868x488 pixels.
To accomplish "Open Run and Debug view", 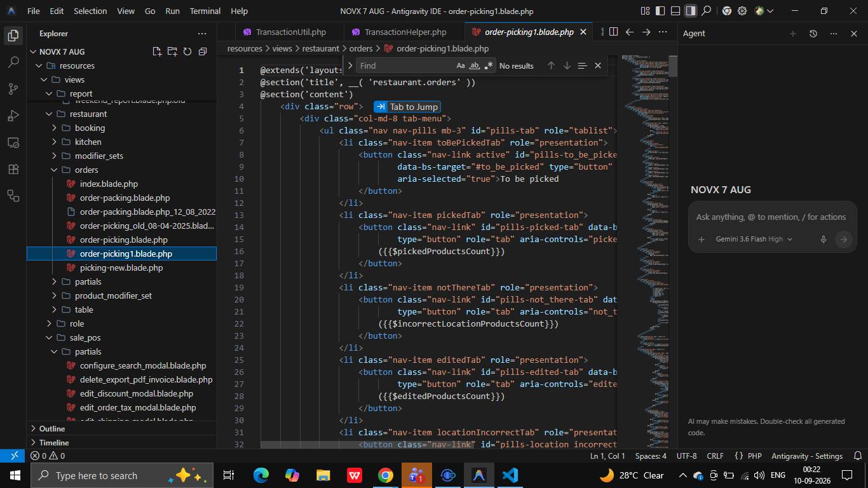I will tap(13, 116).
